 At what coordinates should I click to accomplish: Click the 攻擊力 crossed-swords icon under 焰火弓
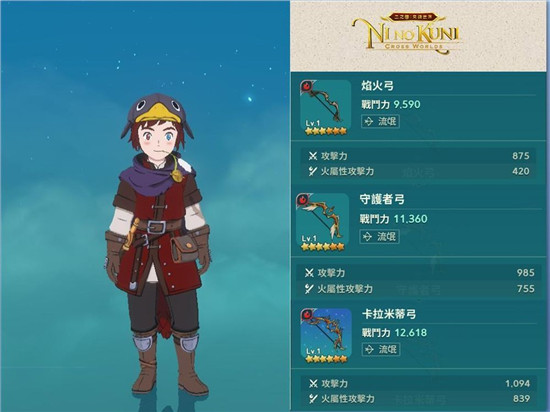point(313,156)
